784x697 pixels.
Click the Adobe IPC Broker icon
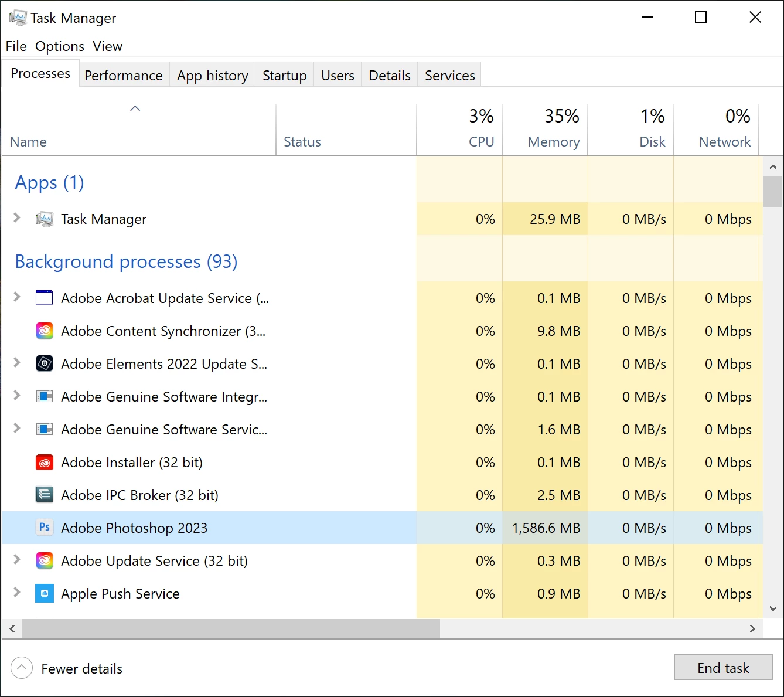(x=45, y=495)
